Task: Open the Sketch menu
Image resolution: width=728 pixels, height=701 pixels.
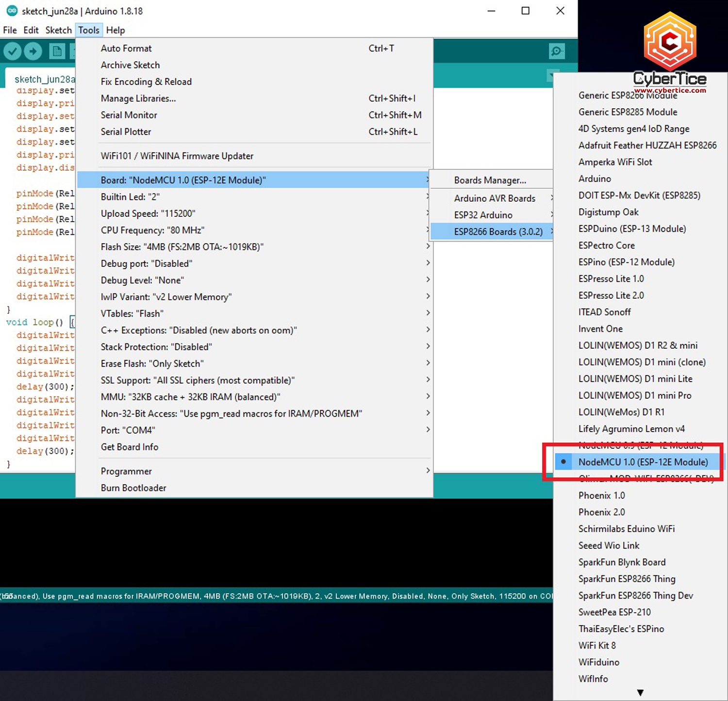Action: (x=58, y=30)
